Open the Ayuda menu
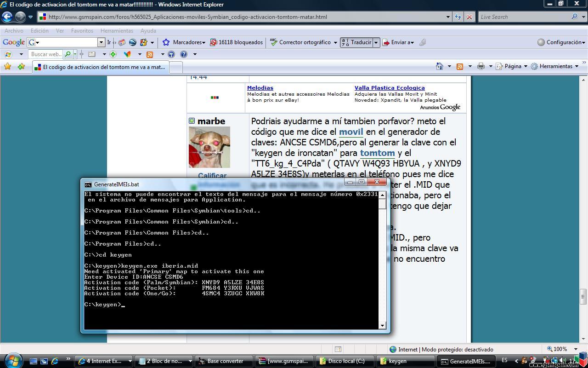Viewport: 588px width, 368px height. [148, 31]
